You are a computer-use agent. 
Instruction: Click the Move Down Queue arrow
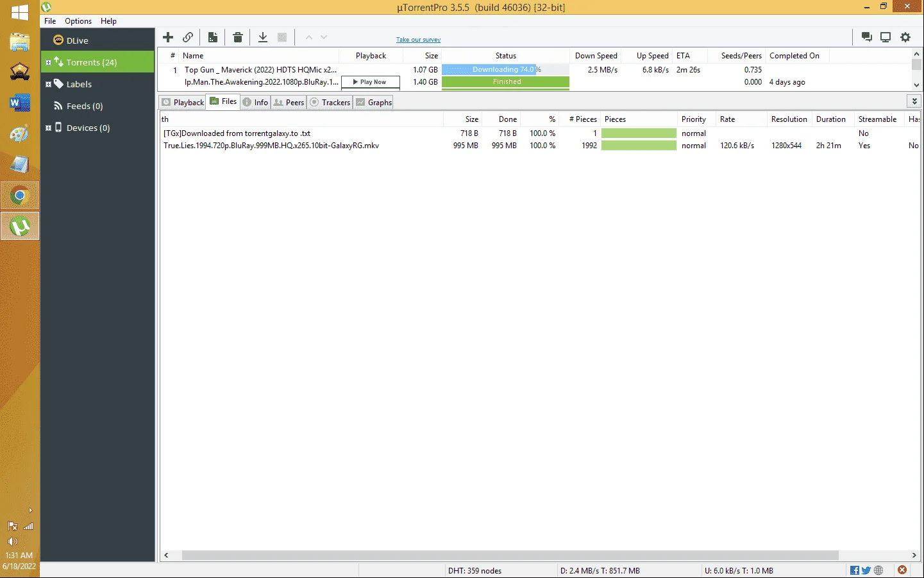(324, 37)
